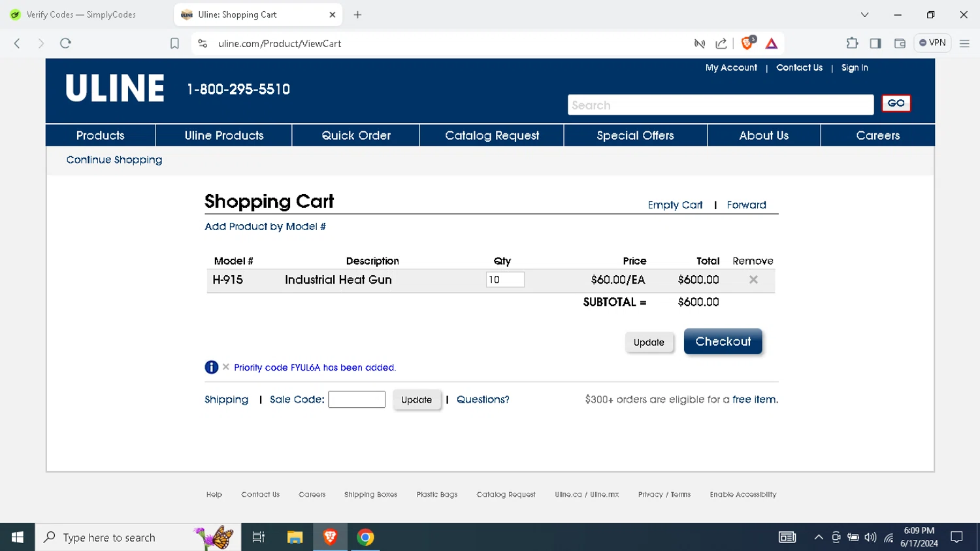Open the browser hamburger menu
This screenshot has width=980, height=551.
click(x=964, y=43)
